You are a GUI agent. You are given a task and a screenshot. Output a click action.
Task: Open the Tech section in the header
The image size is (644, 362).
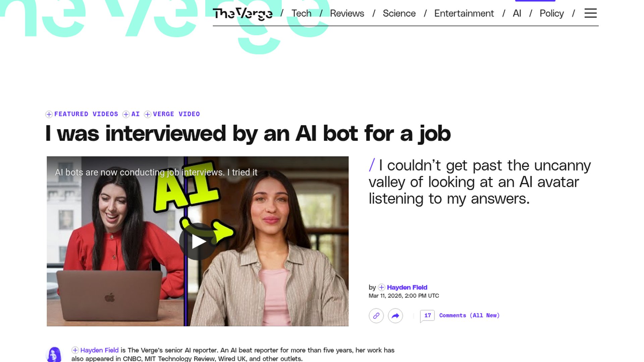(301, 13)
